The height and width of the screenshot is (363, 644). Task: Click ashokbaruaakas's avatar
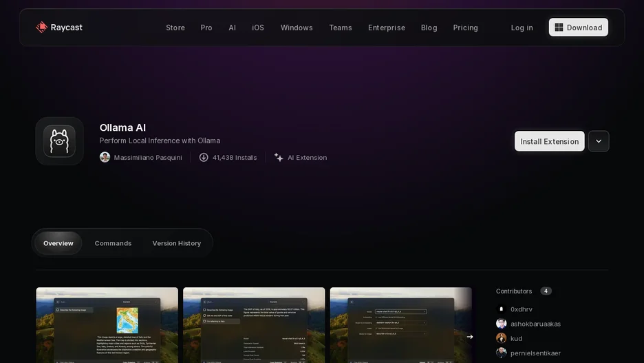501,324
